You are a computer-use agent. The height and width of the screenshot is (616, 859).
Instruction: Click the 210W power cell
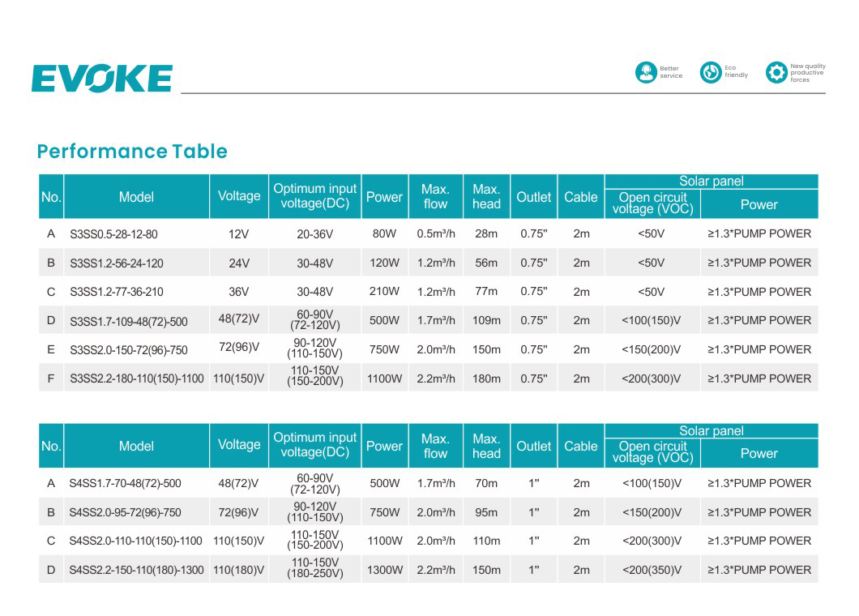tap(384, 291)
